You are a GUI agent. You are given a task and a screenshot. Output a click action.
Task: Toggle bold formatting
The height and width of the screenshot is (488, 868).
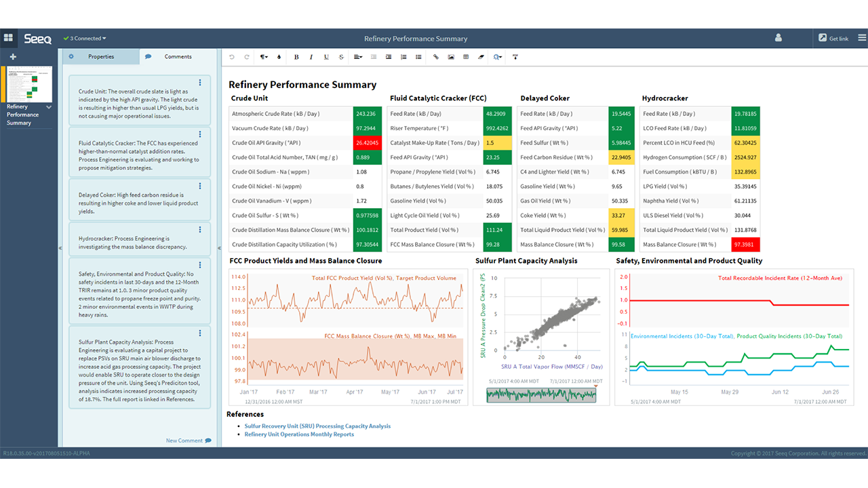coord(296,57)
